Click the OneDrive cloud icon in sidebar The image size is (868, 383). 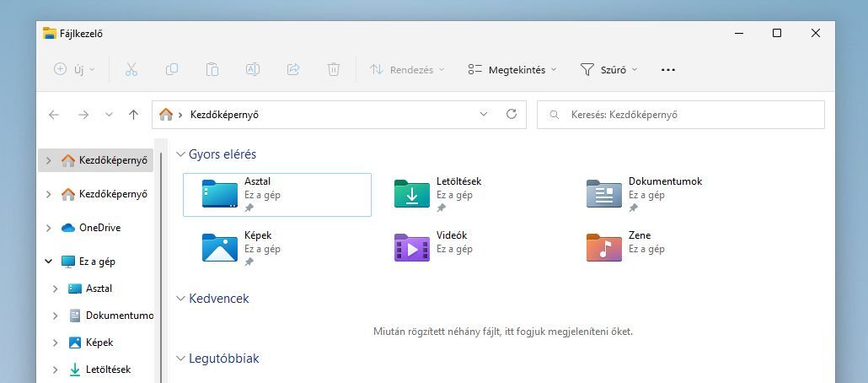coord(68,228)
